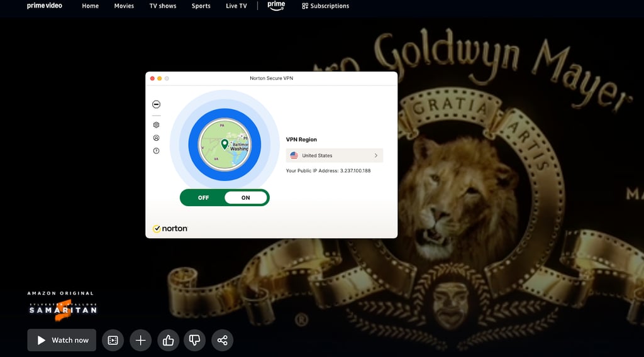Click the Norton Secure VPN window title
Viewport: 644px width, 357px height.
272,78
